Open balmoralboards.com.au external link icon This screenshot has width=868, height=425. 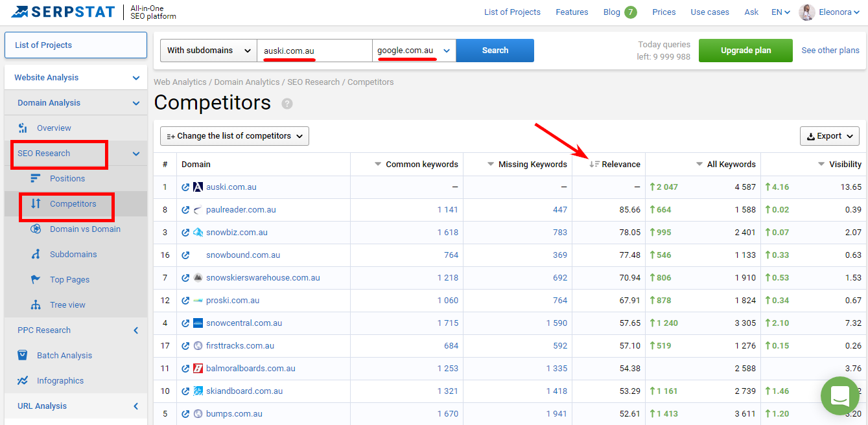click(185, 369)
